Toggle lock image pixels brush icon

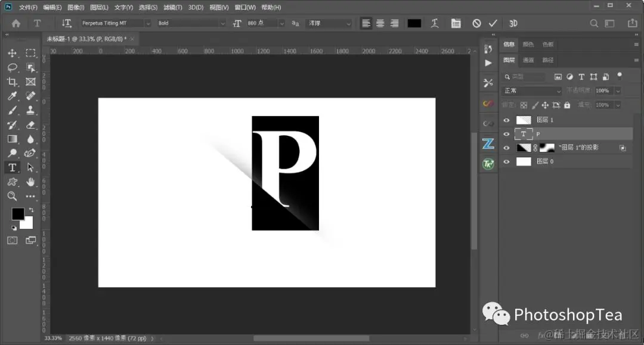535,105
